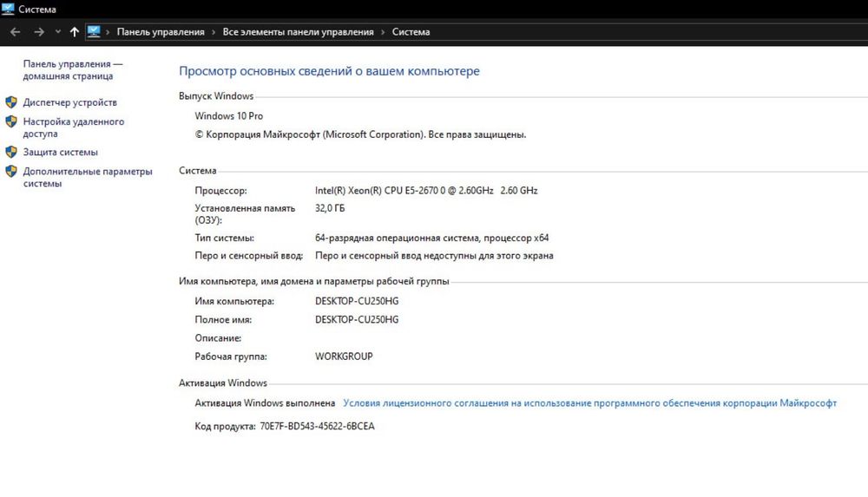This screenshot has width=868, height=497.
Task: Open "Защита системы" sidebar link
Action: (x=61, y=152)
